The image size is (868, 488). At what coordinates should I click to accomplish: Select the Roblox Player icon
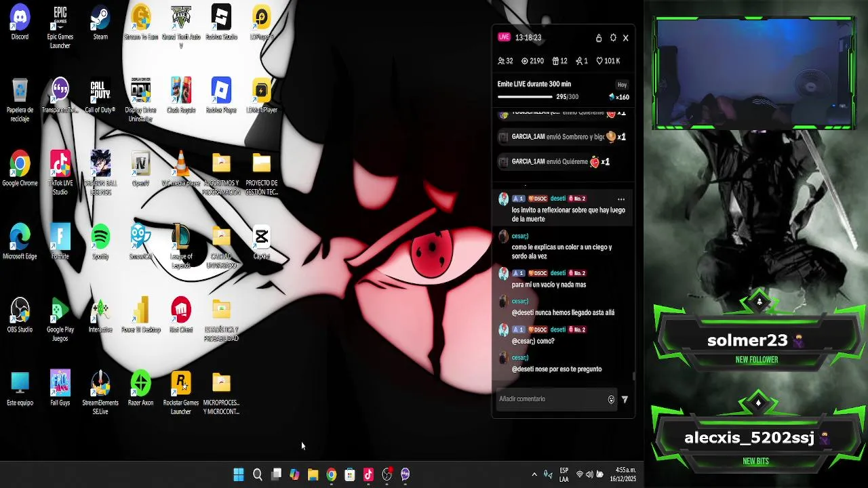pyautogui.click(x=221, y=96)
